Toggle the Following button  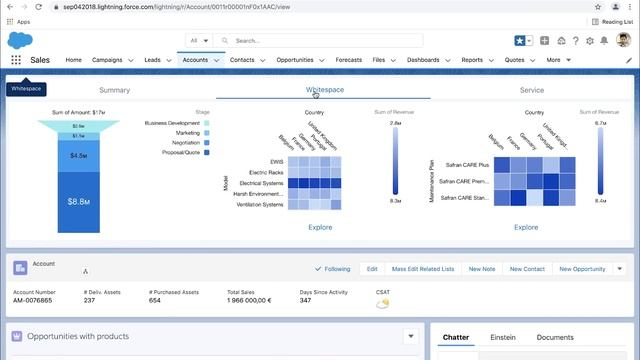333,269
